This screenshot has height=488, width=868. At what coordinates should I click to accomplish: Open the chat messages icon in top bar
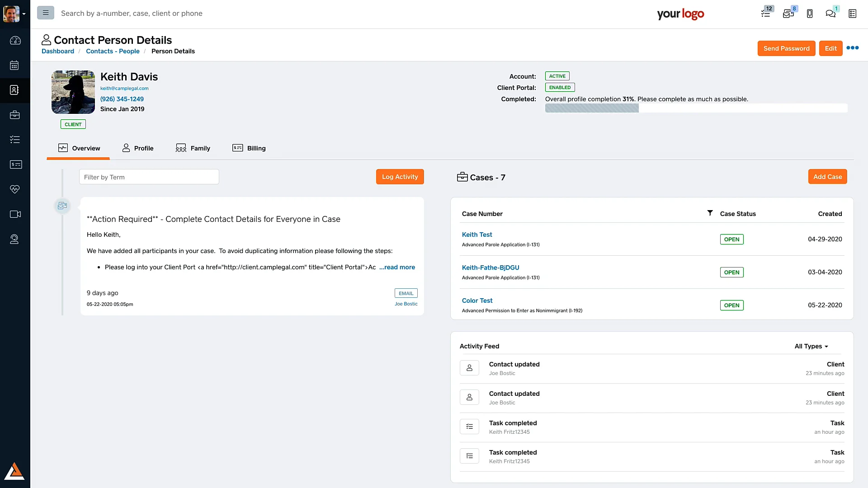(x=830, y=14)
